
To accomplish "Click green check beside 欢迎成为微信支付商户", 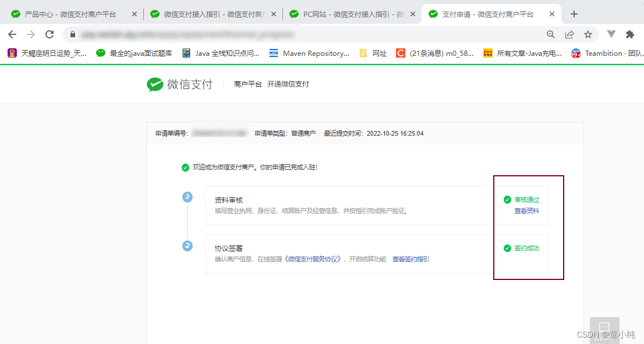I will (x=185, y=168).
